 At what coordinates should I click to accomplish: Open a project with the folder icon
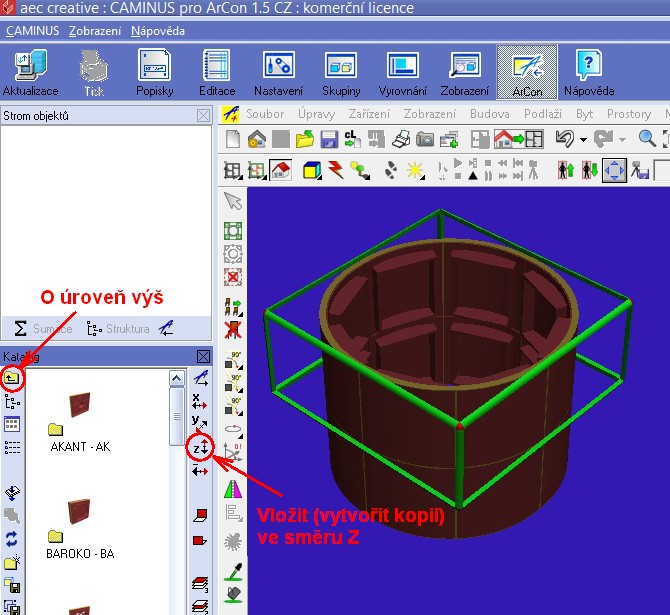pos(304,139)
